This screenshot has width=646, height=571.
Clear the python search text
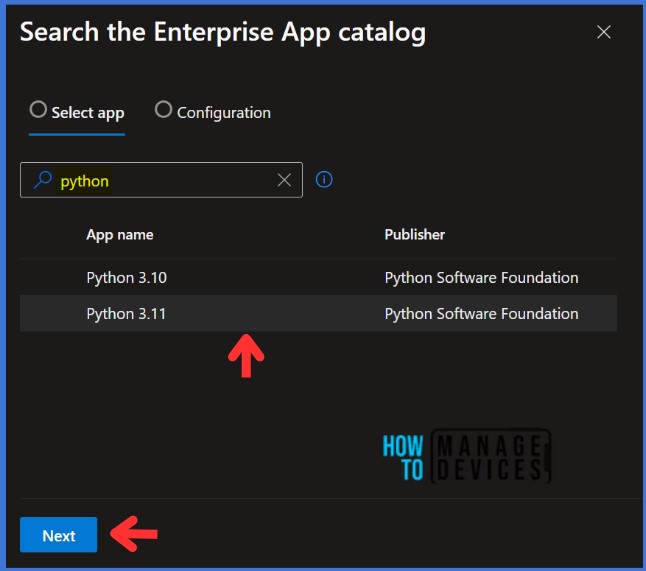tap(284, 180)
